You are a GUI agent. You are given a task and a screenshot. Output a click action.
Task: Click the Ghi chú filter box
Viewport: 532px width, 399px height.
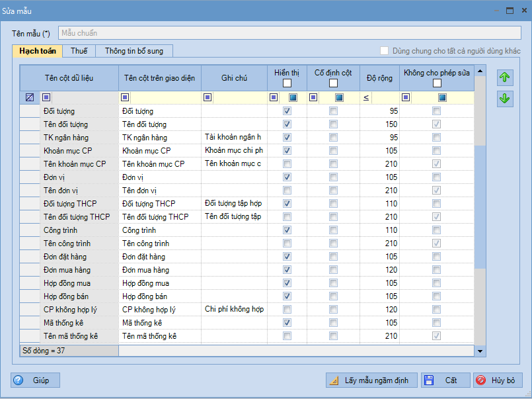click(239, 98)
